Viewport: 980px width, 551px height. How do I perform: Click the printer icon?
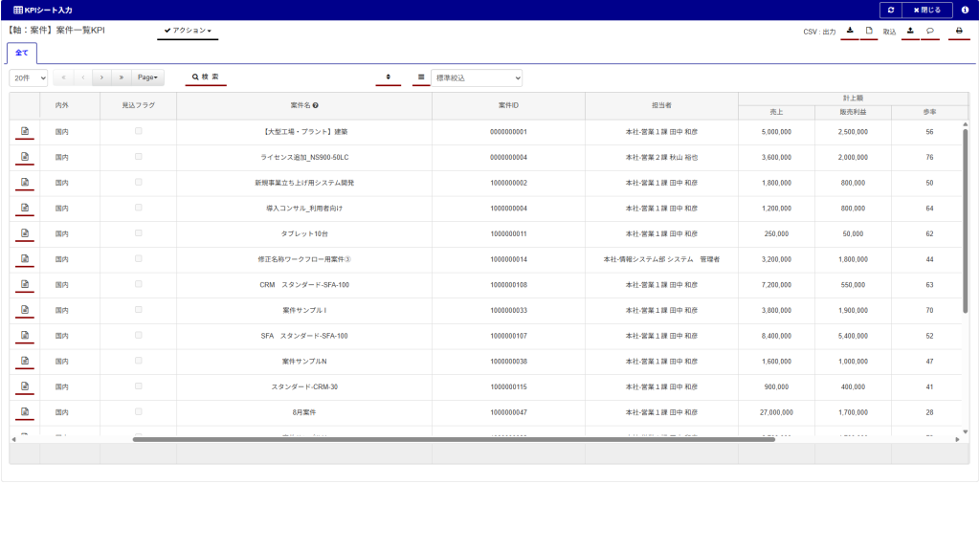959,31
